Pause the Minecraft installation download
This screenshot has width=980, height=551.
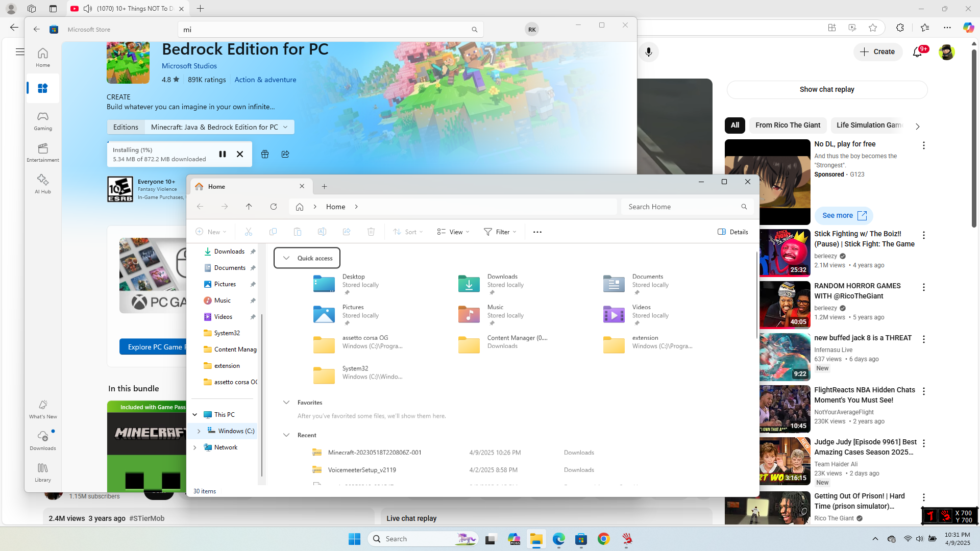(x=223, y=154)
